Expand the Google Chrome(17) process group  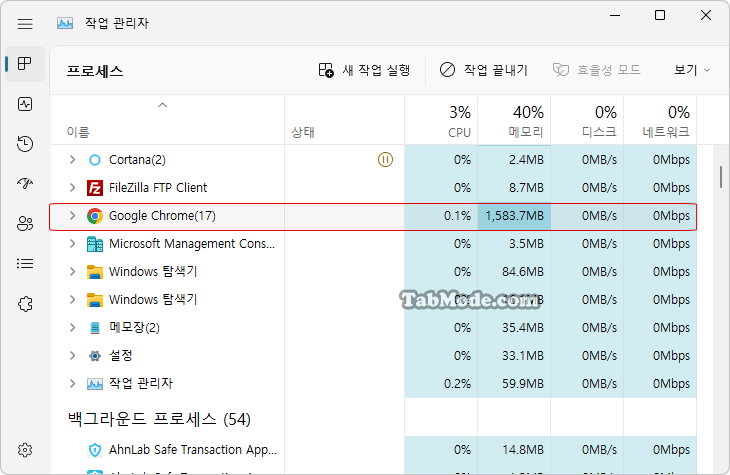(x=73, y=216)
